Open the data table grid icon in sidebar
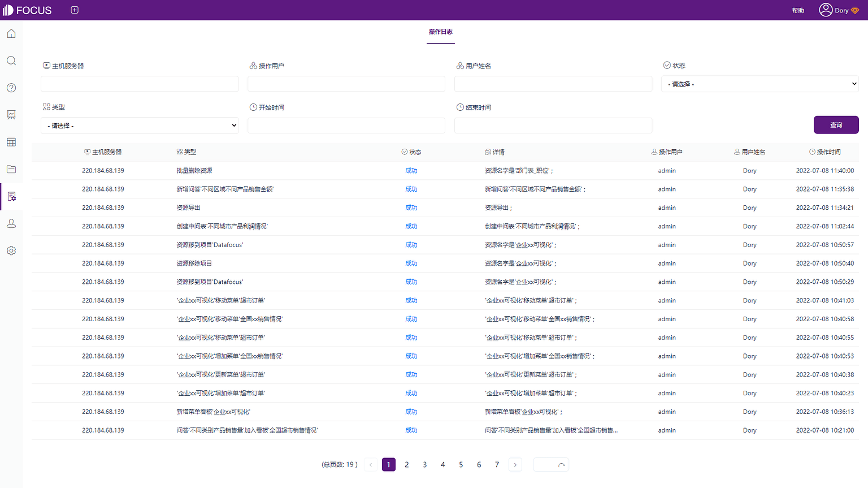 [11, 142]
